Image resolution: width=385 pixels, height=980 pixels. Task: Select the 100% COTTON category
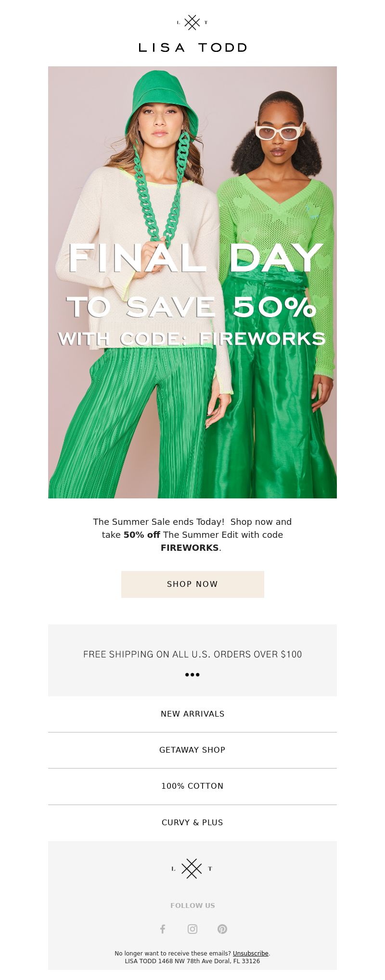pyautogui.click(x=192, y=786)
